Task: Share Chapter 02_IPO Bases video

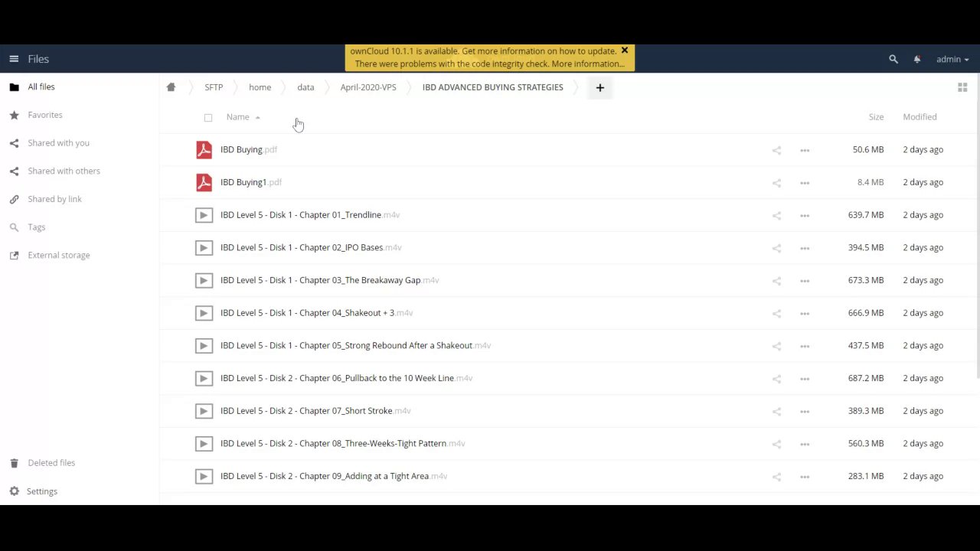Action: click(x=776, y=248)
